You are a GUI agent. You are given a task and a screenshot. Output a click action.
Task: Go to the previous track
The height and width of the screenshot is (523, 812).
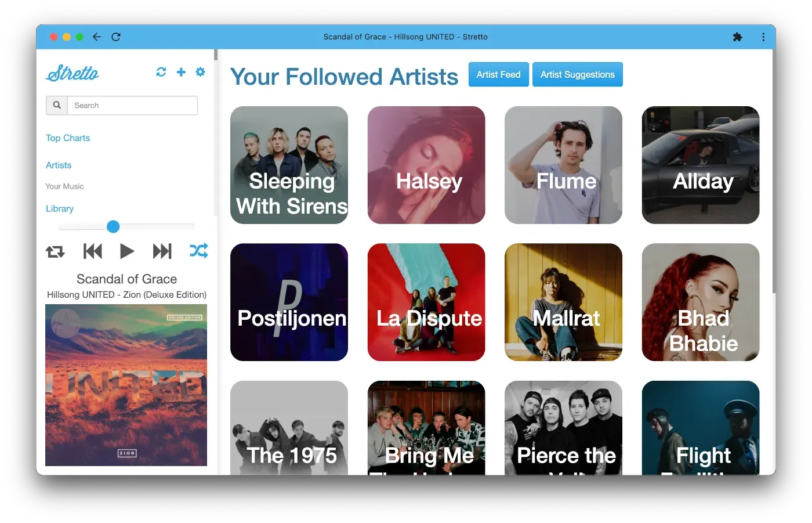click(x=92, y=251)
